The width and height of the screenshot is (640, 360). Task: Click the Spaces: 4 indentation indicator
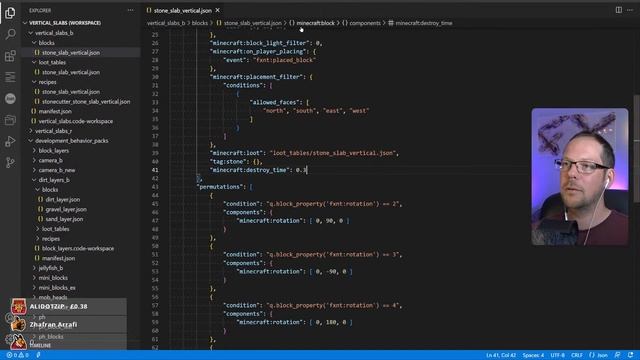point(533,355)
